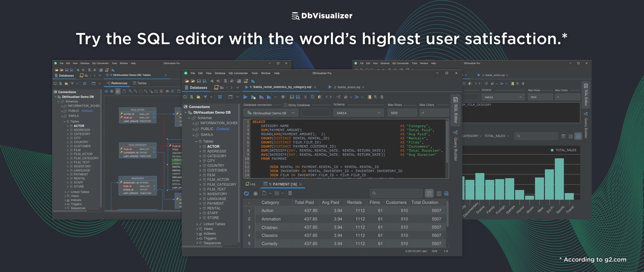Click calculator icon in result toolbar
This screenshot has height=272, width=644.
(x=290, y=193)
